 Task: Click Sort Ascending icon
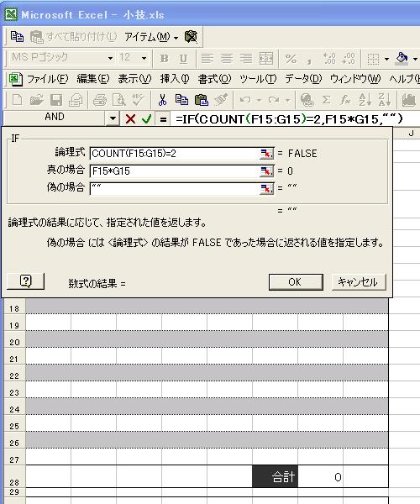pos(365,100)
